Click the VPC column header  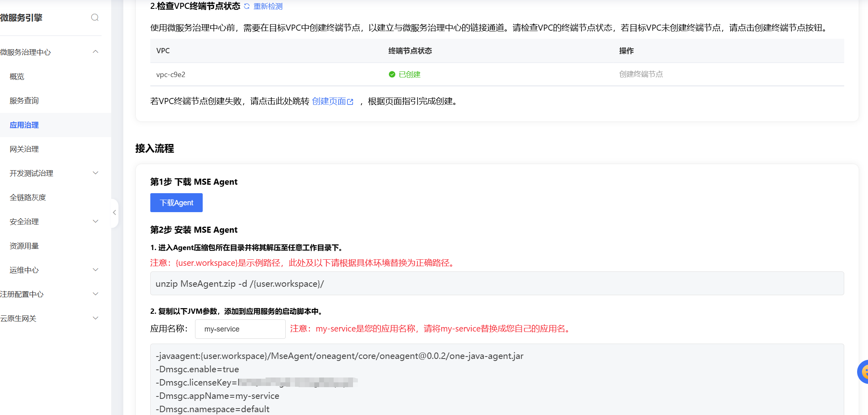click(163, 51)
